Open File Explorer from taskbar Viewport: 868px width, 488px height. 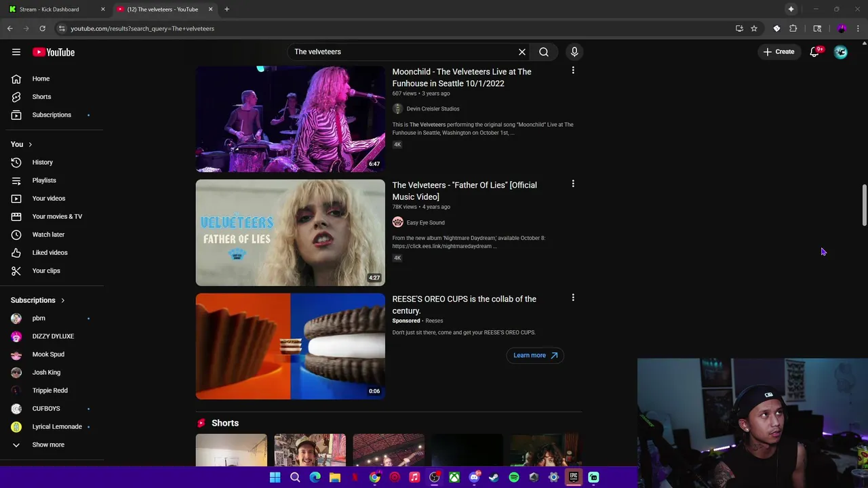coord(335,477)
